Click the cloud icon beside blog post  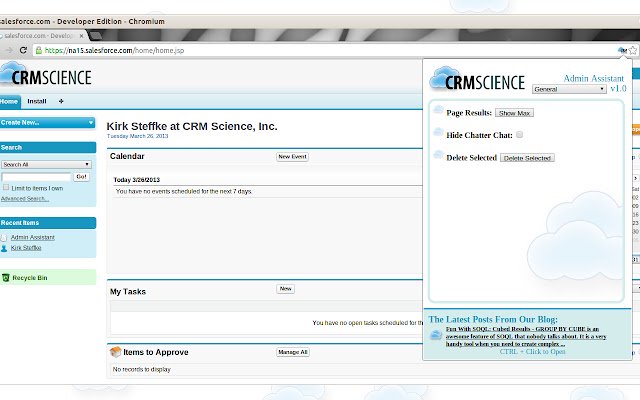pyautogui.click(x=436, y=336)
